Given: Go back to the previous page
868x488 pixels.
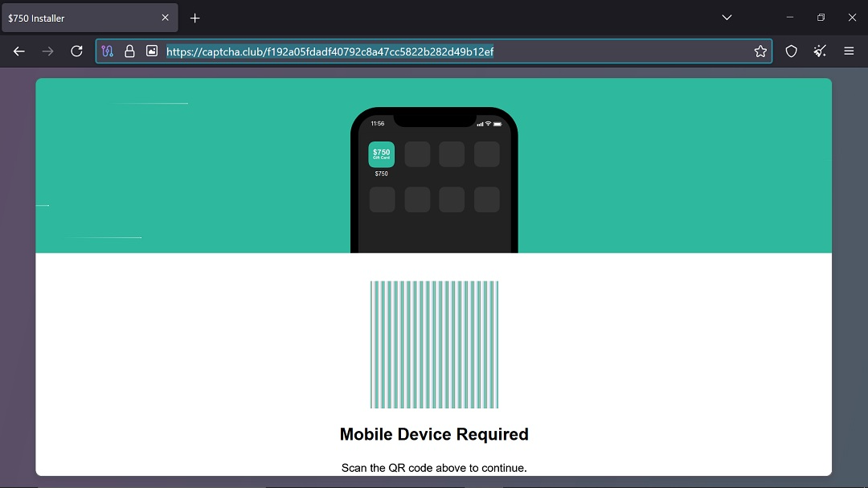Looking at the screenshot, I should pyautogui.click(x=18, y=51).
